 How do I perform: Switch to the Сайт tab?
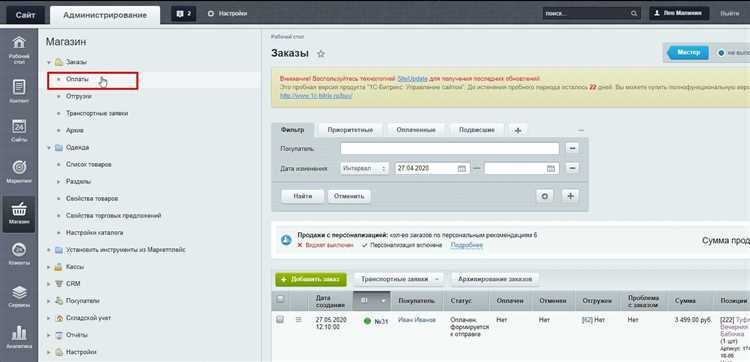25,15
